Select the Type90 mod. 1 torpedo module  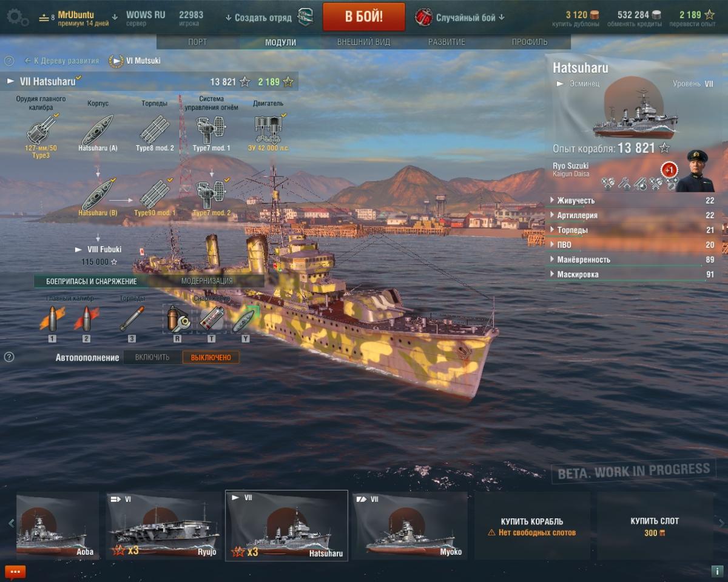tap(155, 195)
